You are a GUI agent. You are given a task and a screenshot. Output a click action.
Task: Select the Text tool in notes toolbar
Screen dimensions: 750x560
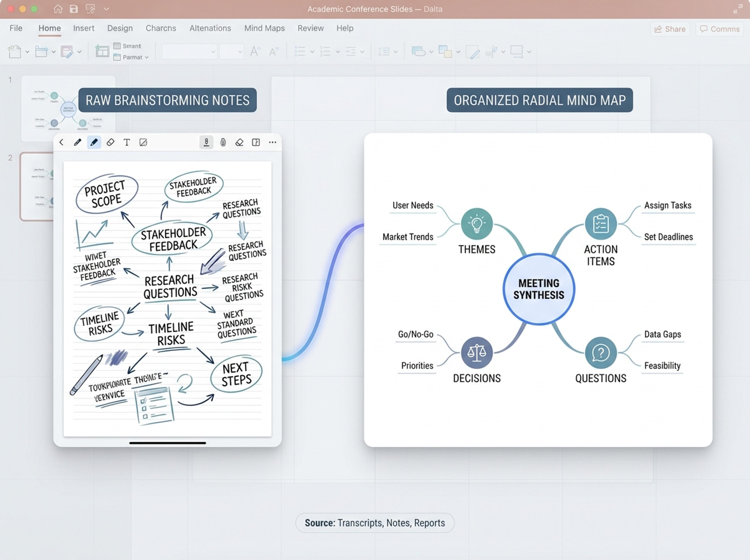(127, 142)
